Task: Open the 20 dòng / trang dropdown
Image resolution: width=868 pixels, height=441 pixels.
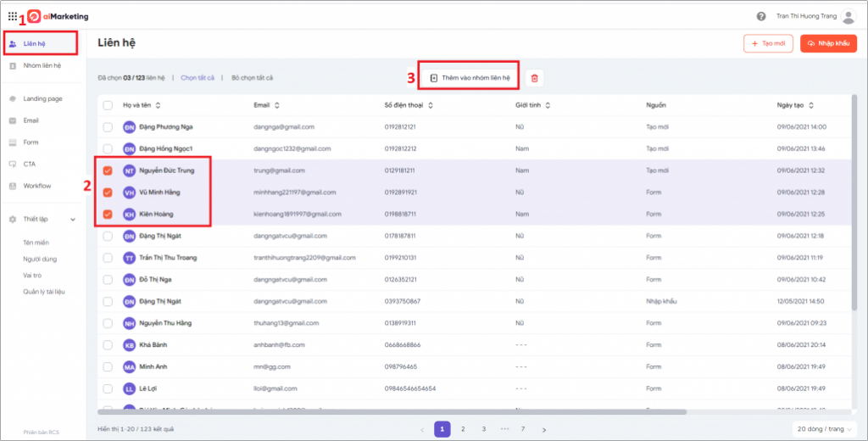Action: click(824, 429)
